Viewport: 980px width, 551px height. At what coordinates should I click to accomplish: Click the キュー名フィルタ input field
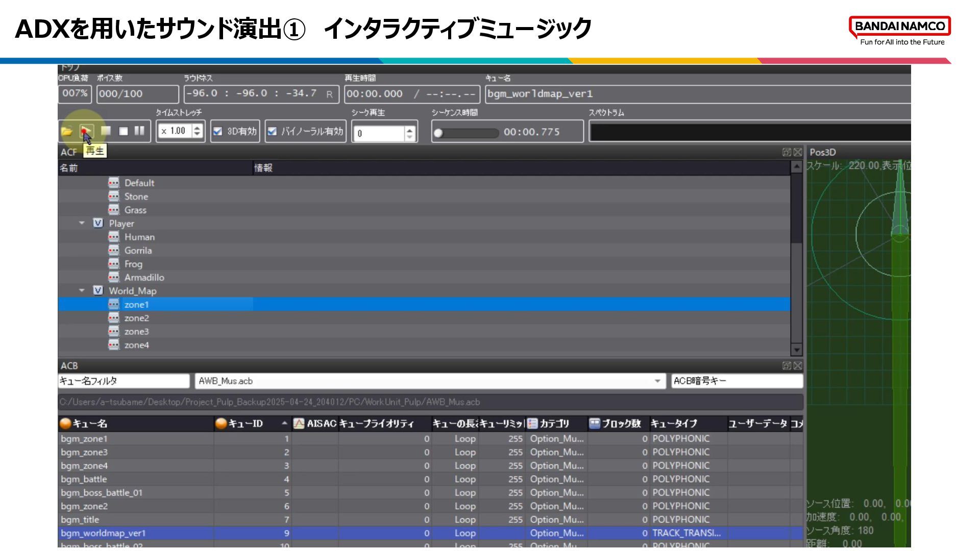(x=123, y=381)
